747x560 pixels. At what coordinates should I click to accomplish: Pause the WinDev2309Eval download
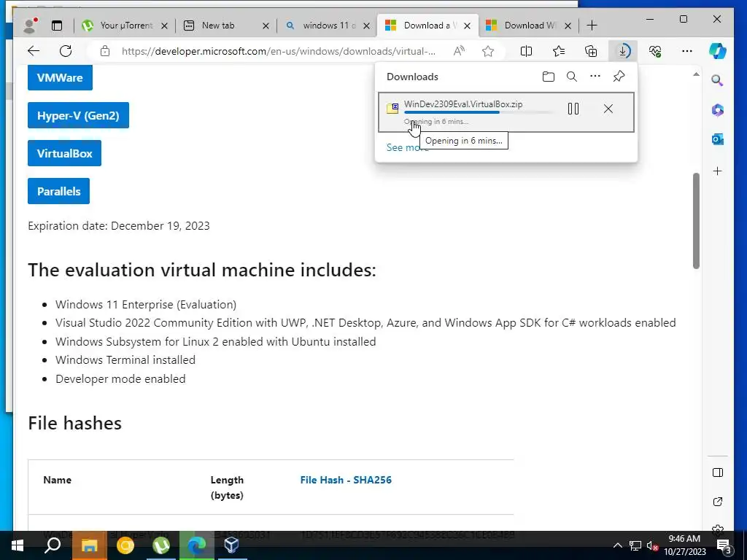[573, 109]
